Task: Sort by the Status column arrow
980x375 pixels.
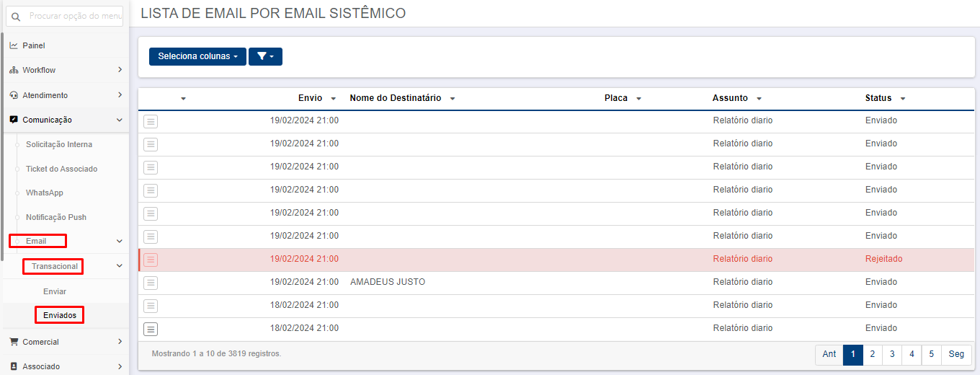Action: click(903, 99)
